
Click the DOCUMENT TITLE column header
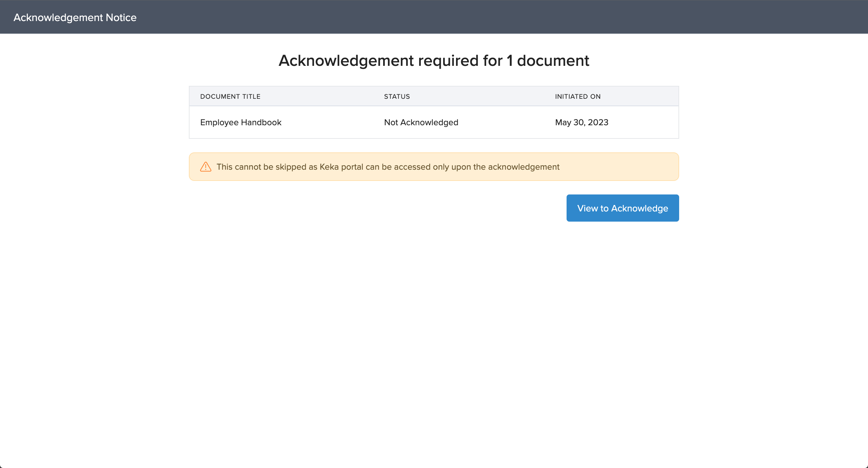pyautogui.click(x=230, y=96)
